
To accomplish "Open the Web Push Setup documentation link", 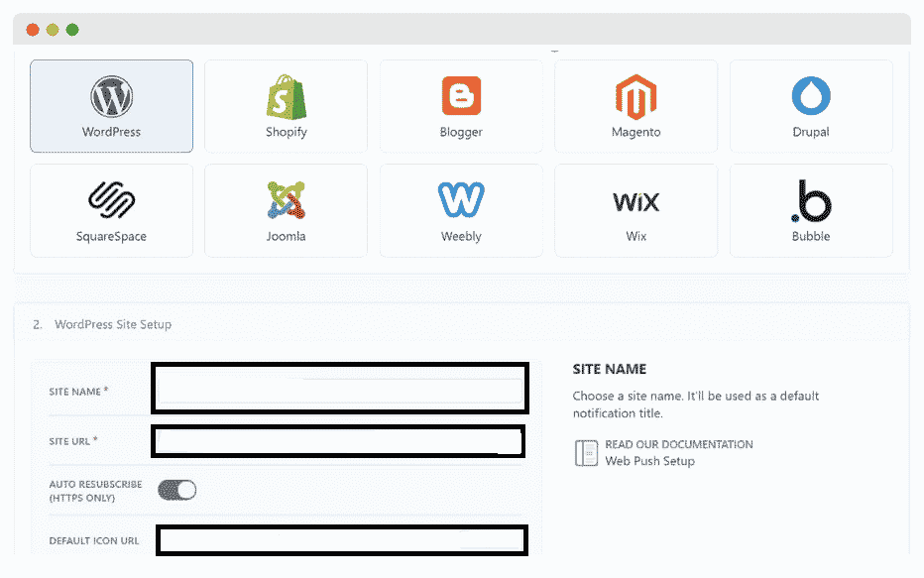I will coord(650,461).
